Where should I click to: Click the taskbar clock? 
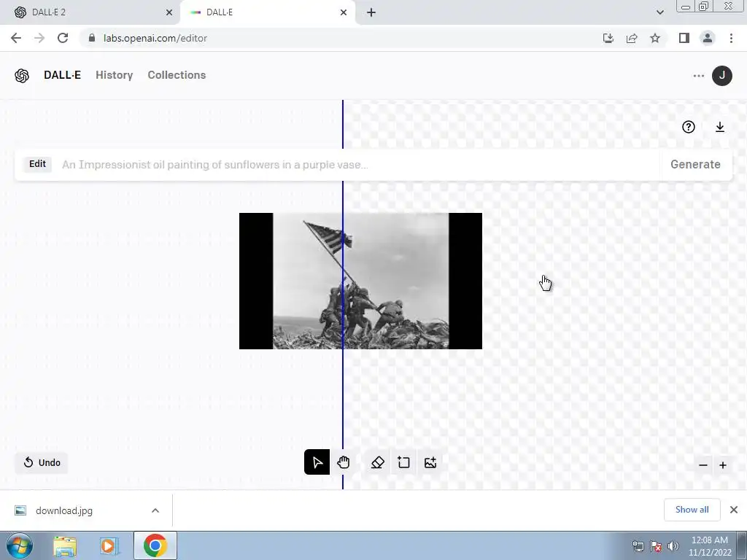pos(709,546)
